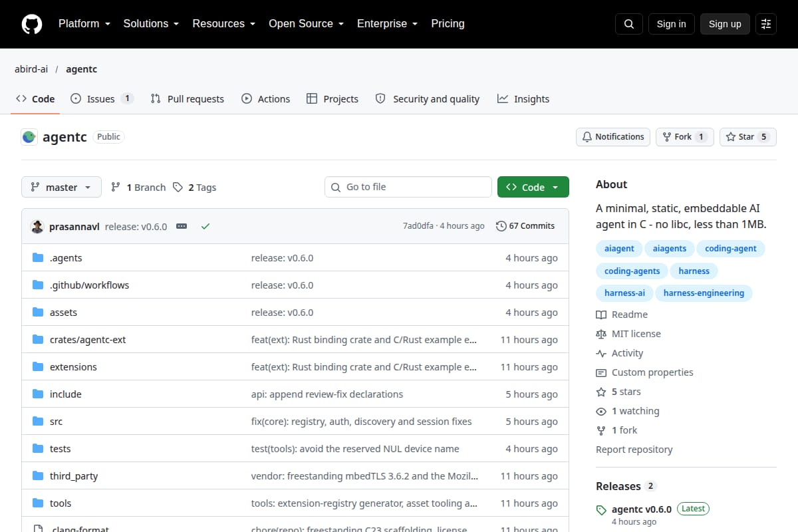Click the GitHub logo icon

(32, 24)
